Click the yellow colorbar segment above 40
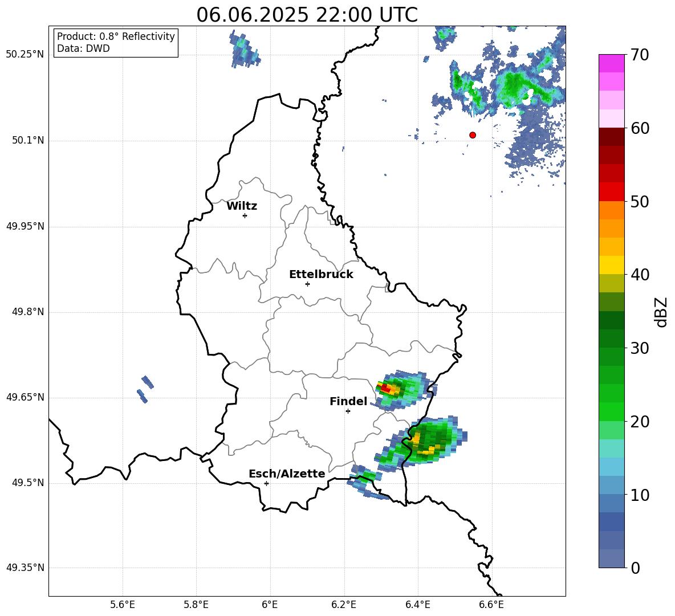Viewport: 675px width, 616px height. click(611, 265)
